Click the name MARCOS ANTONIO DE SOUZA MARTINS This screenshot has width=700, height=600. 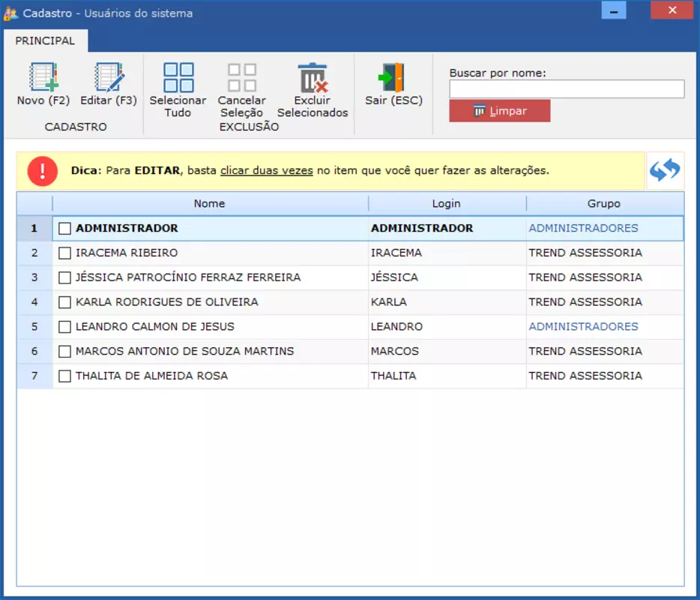pos(185,351)
